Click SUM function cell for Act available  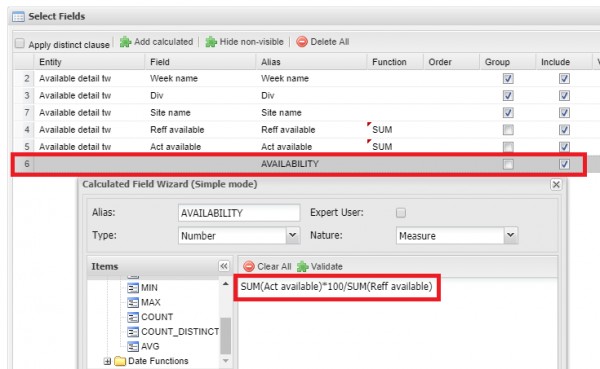[395, 147]
